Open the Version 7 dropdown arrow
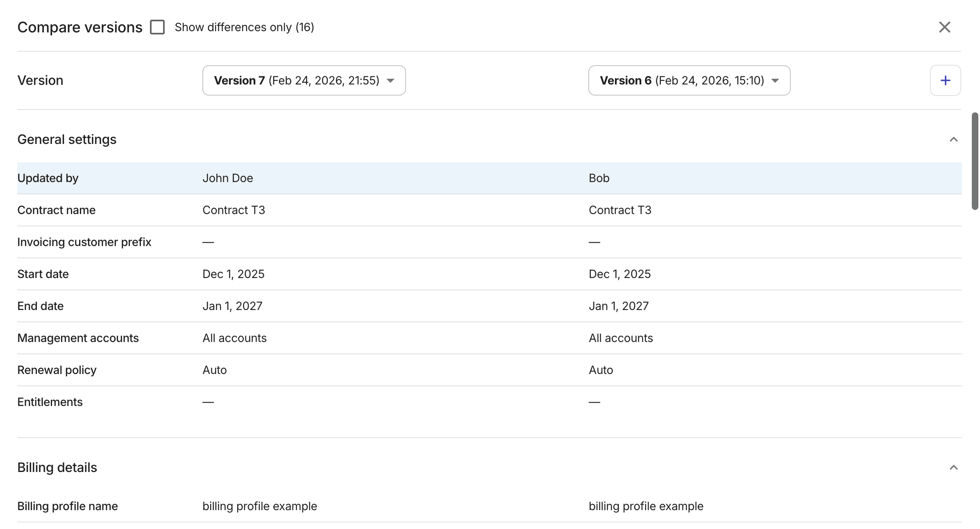 pos(390,81)
